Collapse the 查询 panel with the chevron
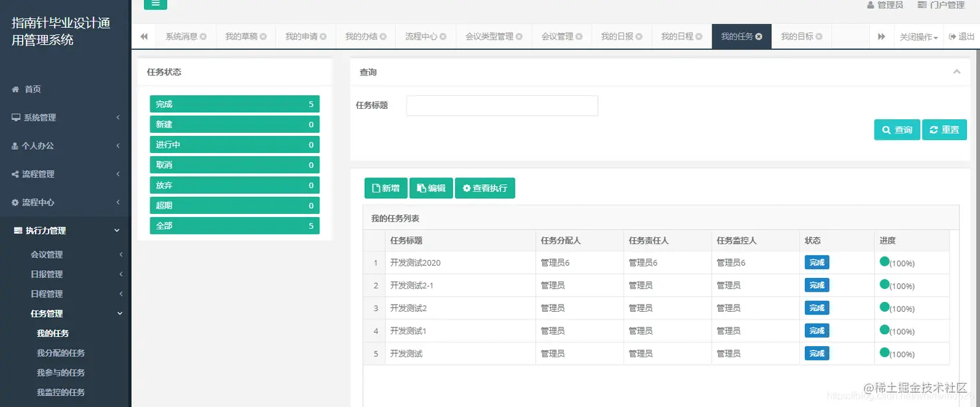Viewport: 980px width, 407px height. (957, 72)
